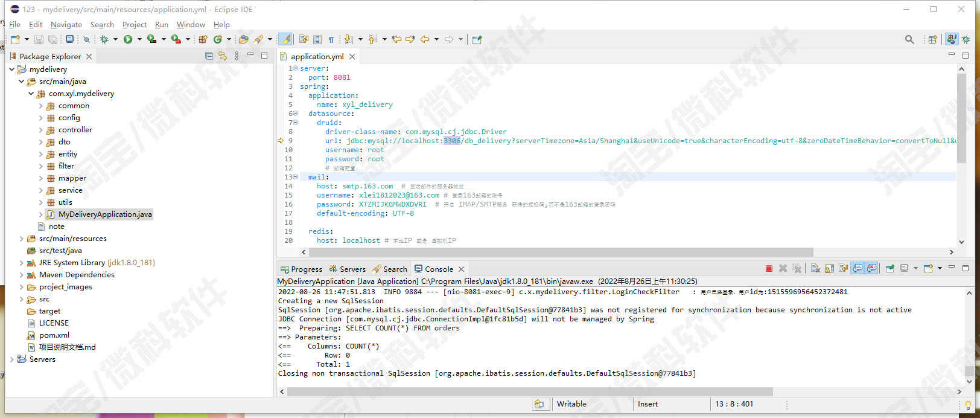Expand the Servers project node
This screenshot has height=418, width=980.
click(11, 359)
